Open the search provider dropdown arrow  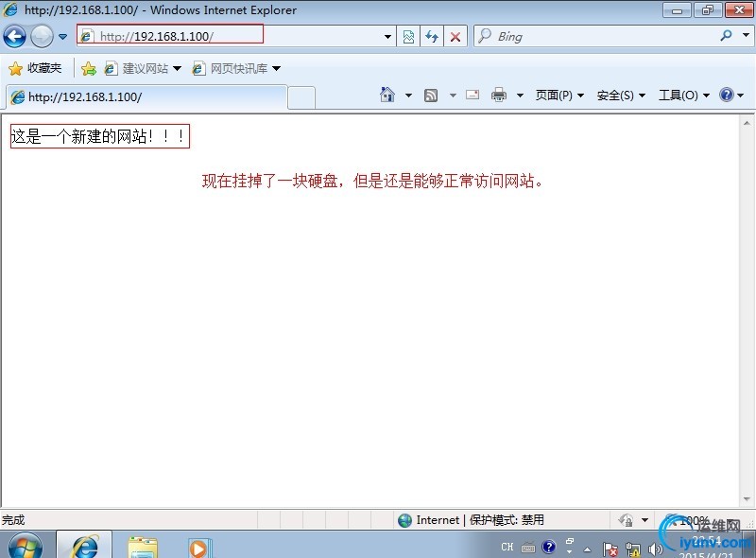[746, 35]
